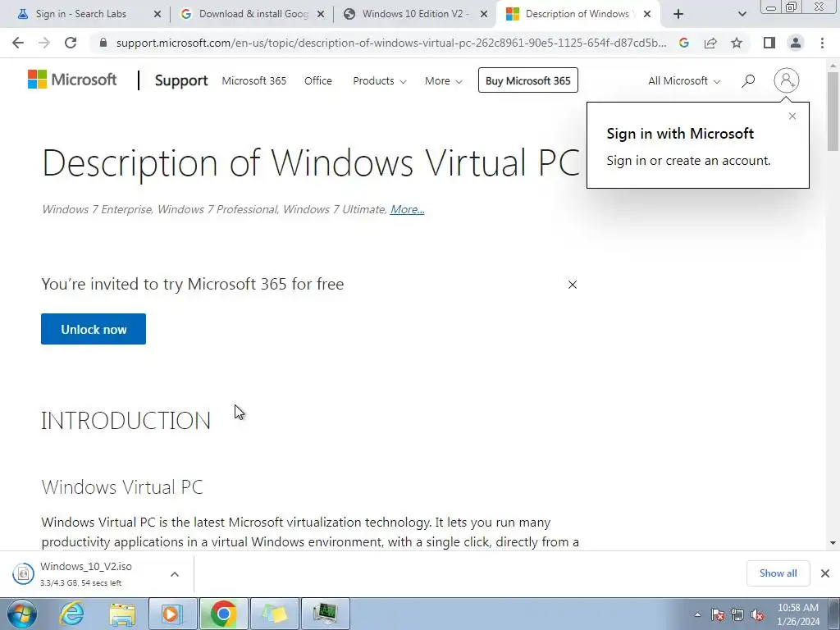
Task: Open Action Center flag icon
Action: 718,614
